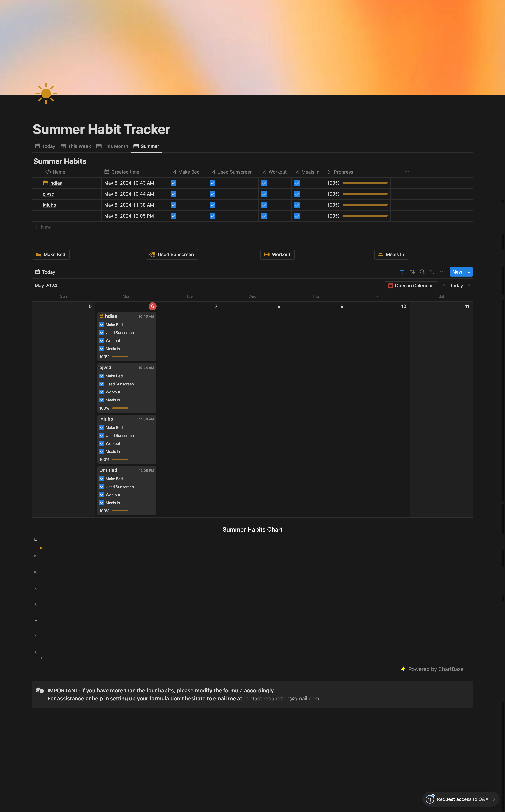Toggle Meals In checkbox in igiuho row
Image resolution: width=505 pixels, height=812 pixels.
[297, 205]
